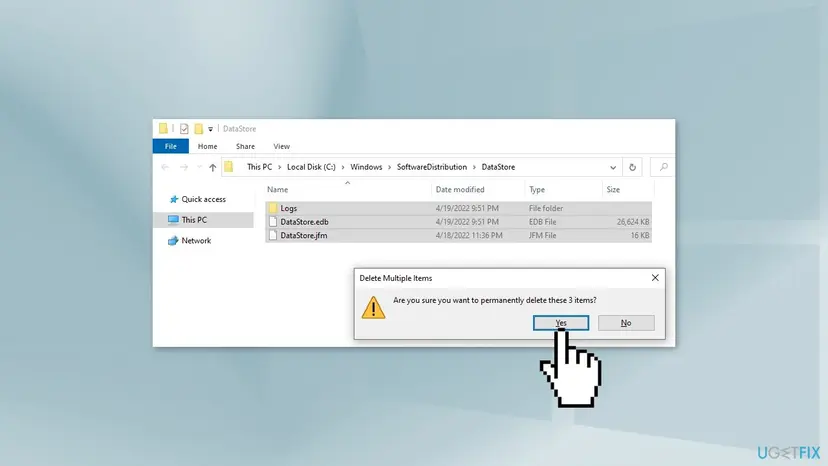Click the DataStore.edb file icon

click(x=272, y=222)
